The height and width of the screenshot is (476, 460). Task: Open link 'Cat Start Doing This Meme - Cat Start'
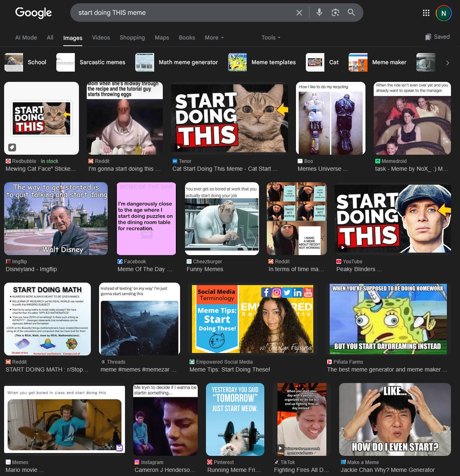tap(225, 169)
